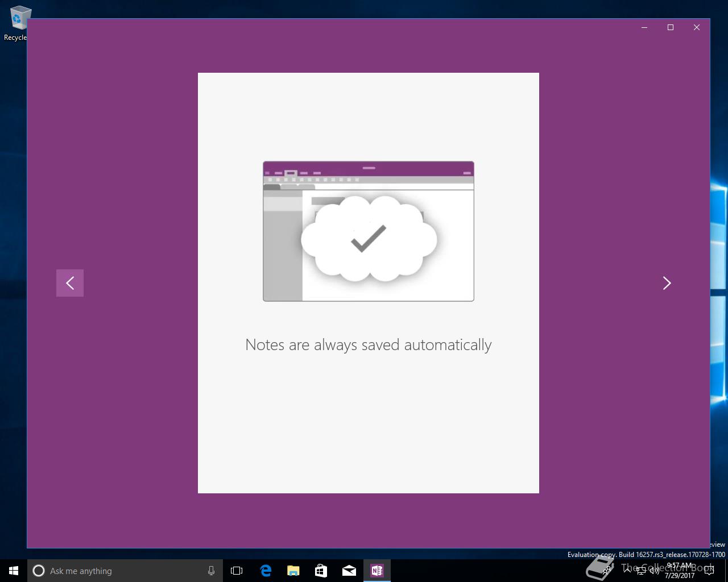Open the Store from taskbar
This screenshot has height=582, width=728.
(x=321, y=571)
